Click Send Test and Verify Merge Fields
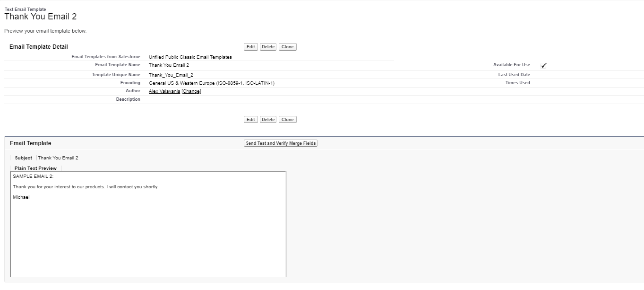 coord(281,143)
